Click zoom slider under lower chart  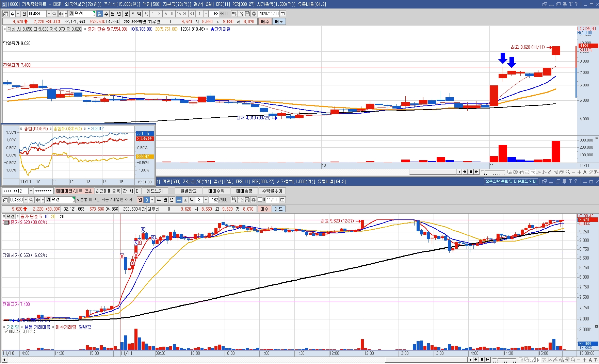click(x=504, y=360)
